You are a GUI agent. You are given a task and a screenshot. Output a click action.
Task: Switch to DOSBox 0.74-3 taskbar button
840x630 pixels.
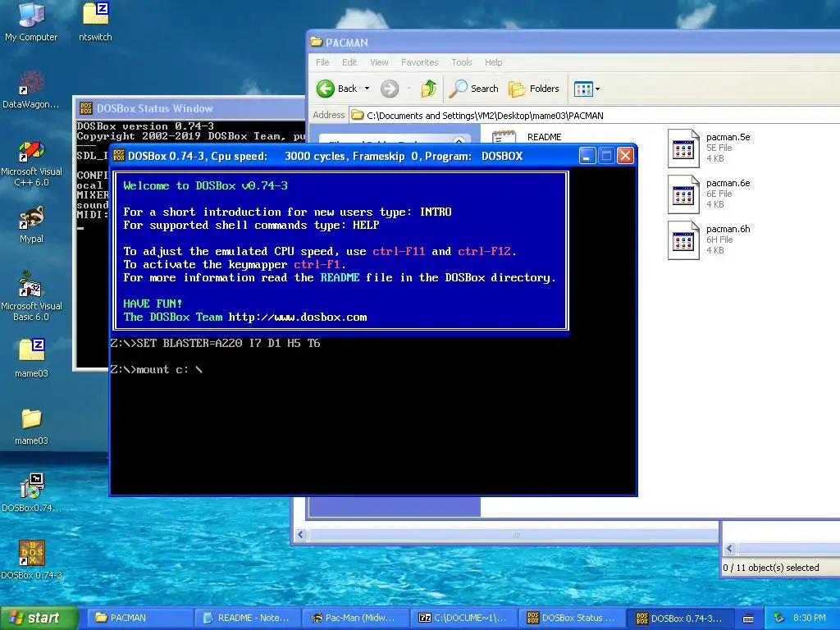click(681, 619)
